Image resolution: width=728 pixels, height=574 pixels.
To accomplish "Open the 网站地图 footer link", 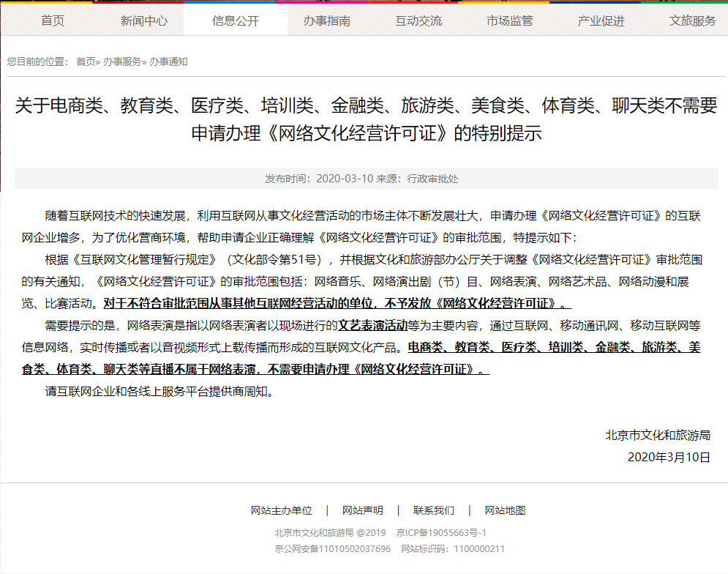I will point(505,510).
